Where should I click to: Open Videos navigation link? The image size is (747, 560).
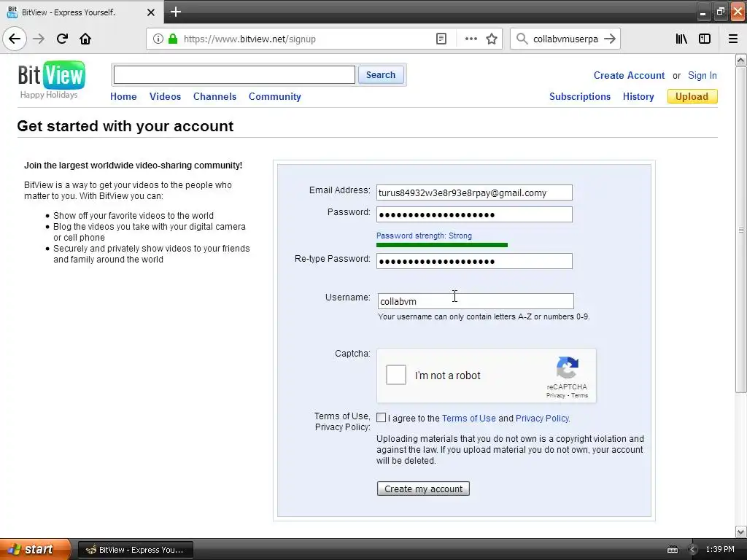(x=166, y=96)
